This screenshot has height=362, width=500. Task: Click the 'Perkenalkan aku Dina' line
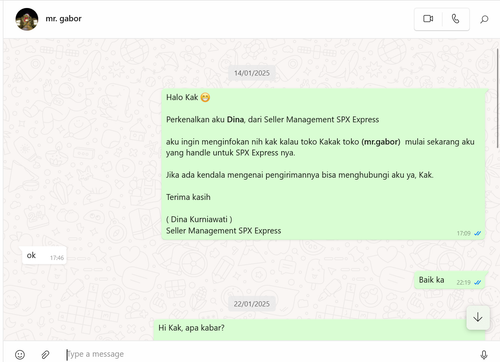(x=272, y=120)
